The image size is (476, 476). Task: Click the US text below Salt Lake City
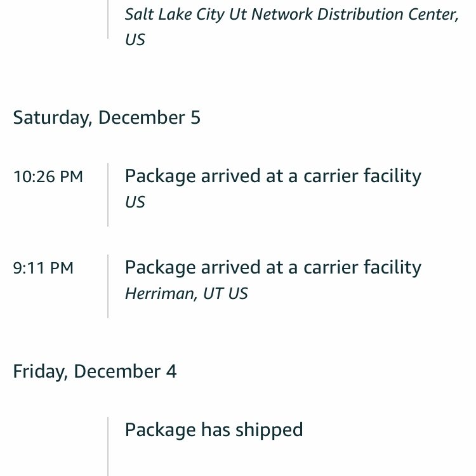[135, 40]
